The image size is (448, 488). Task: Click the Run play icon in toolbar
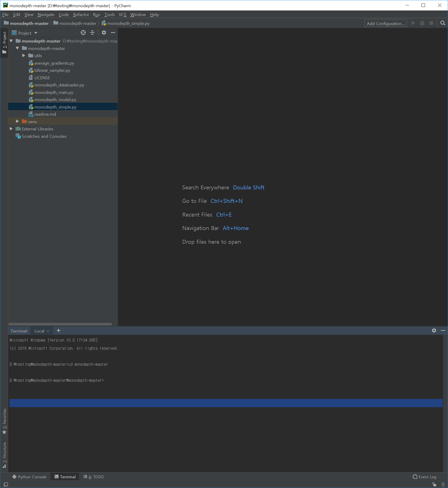pos(413,23)
